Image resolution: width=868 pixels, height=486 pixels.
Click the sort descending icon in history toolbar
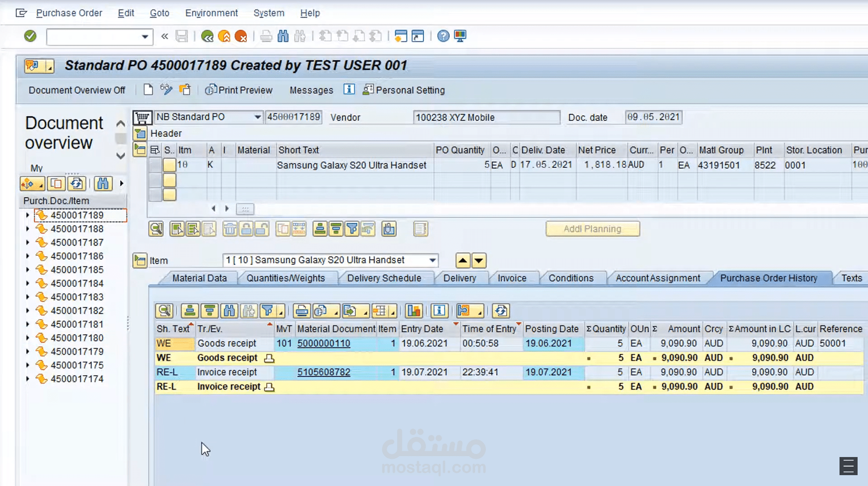pyautogui.click(x=209, y=311)
